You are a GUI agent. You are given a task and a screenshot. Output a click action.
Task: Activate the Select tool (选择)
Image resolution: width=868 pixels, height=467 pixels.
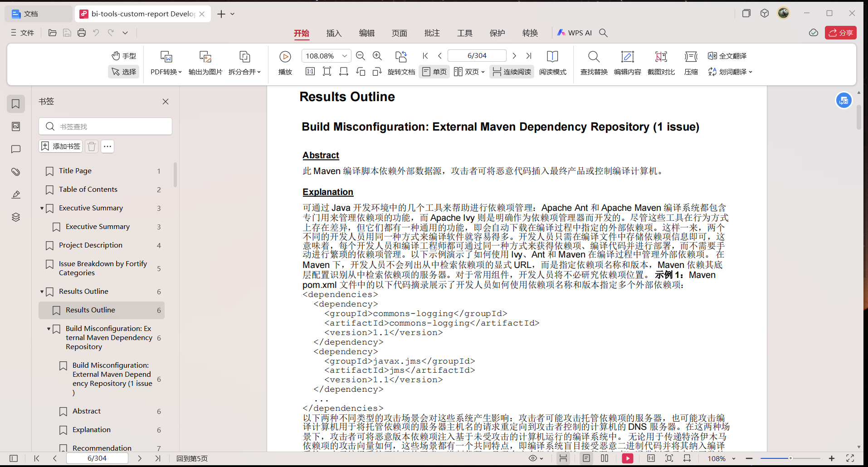click(x=124, y=72)
